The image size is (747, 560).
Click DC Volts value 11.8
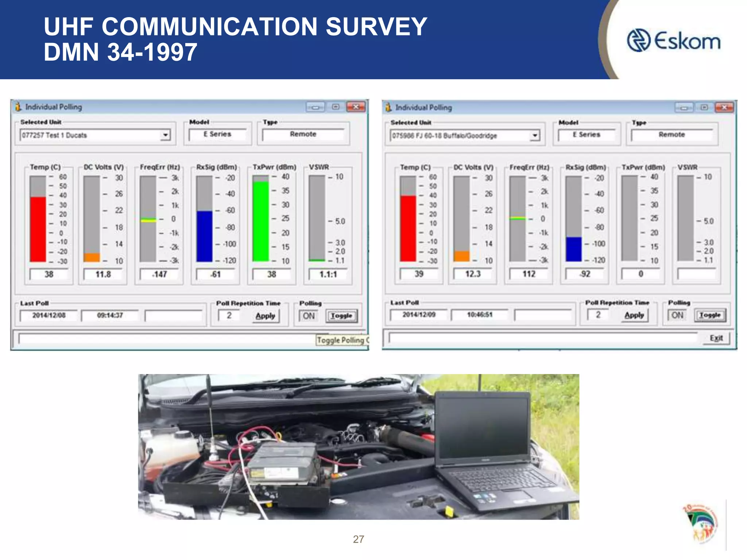coord(103,274)
